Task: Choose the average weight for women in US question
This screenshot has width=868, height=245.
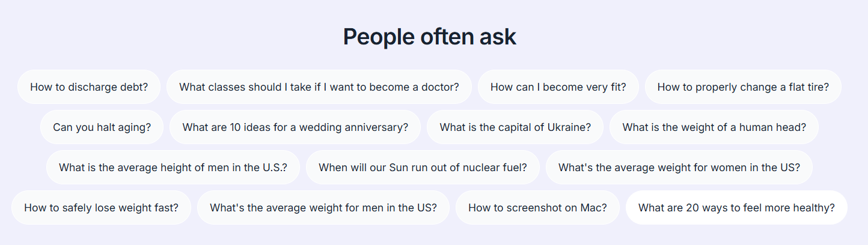Action: 679,168
